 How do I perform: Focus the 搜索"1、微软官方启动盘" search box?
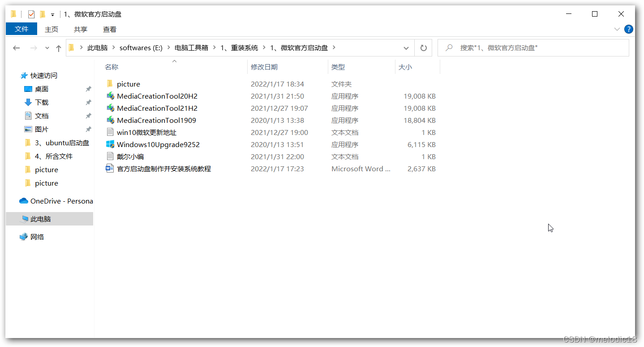533,48
